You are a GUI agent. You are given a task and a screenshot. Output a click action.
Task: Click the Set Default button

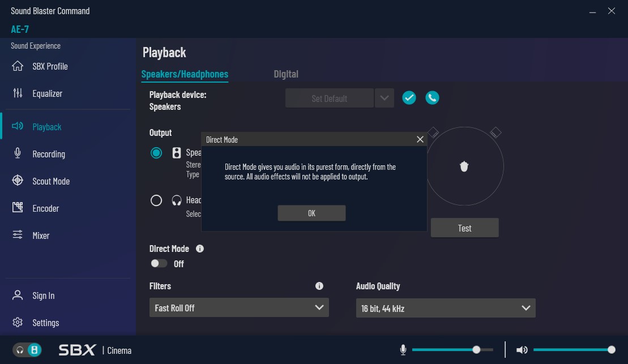point(330,98)
